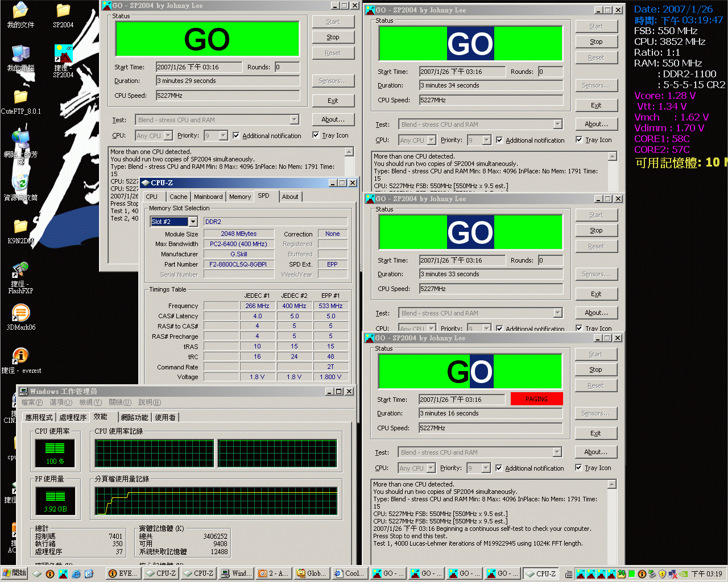This screenshot has width=728, height=582.
Task: Launch the 捷徑 - SP2004 desktop shortcut
Action: click(63, 61)
